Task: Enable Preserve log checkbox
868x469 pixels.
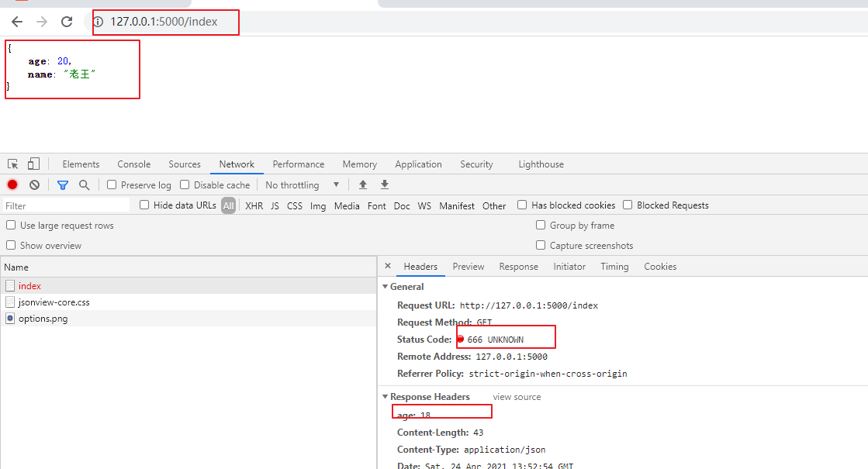Action: (112, 184)
